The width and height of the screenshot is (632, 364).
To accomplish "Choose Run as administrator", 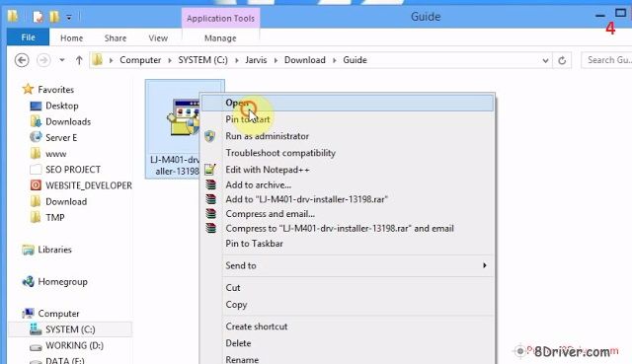I will [347, 136].
